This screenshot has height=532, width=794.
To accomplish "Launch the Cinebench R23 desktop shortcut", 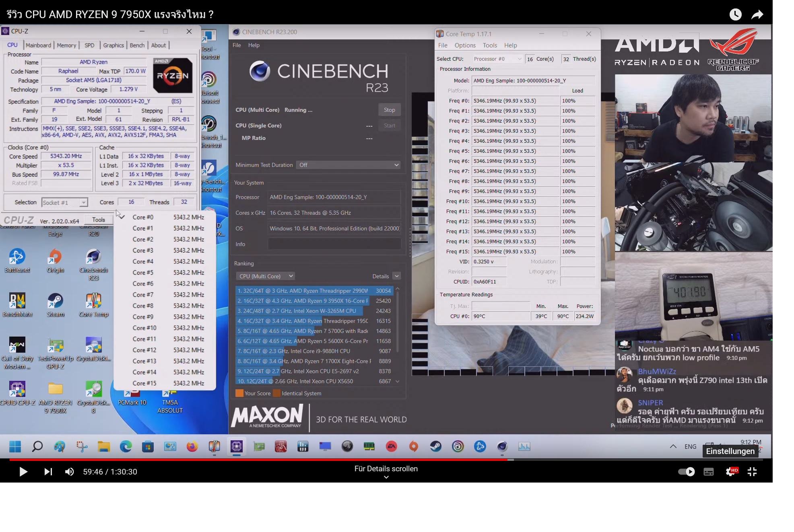I will [93, 264].
